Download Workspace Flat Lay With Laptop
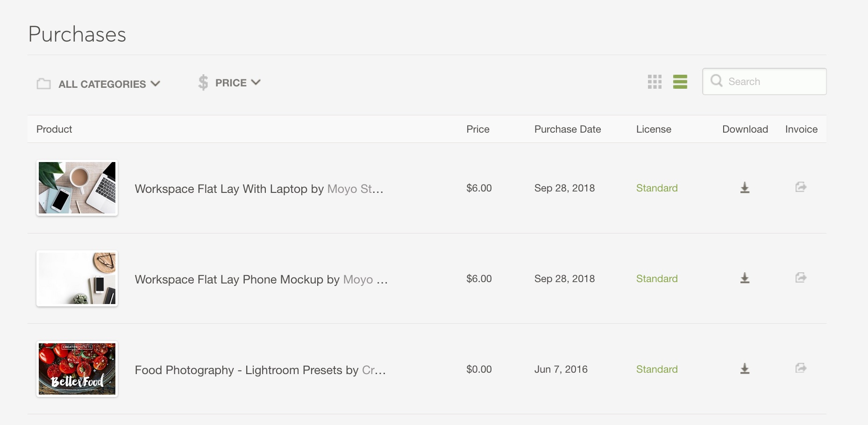The width and height of the screenshot is (868, 425). 745,188
